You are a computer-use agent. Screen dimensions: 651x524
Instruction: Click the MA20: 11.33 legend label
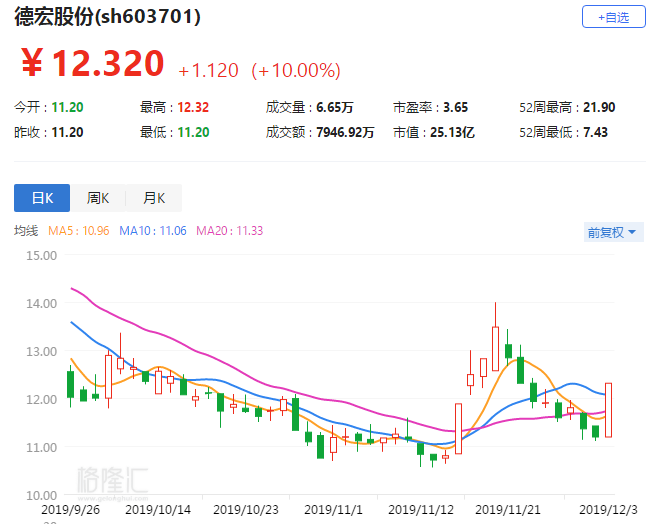pos(230,230)
